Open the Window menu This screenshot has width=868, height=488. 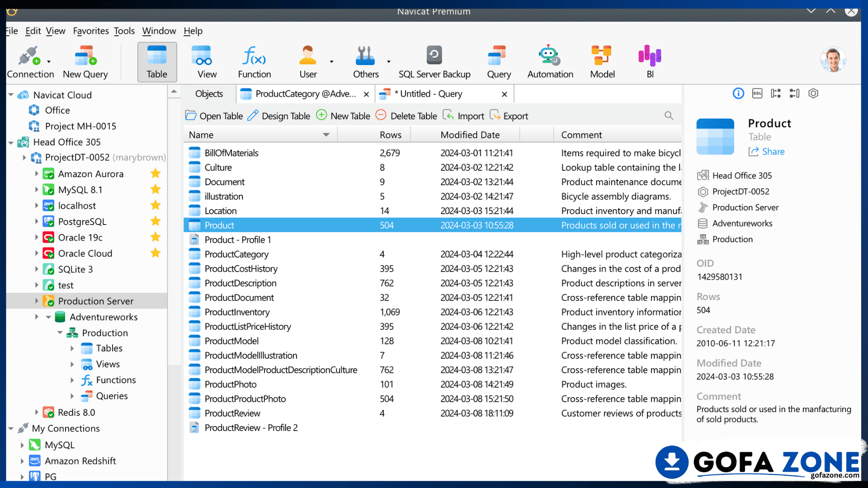click(159, 31)
